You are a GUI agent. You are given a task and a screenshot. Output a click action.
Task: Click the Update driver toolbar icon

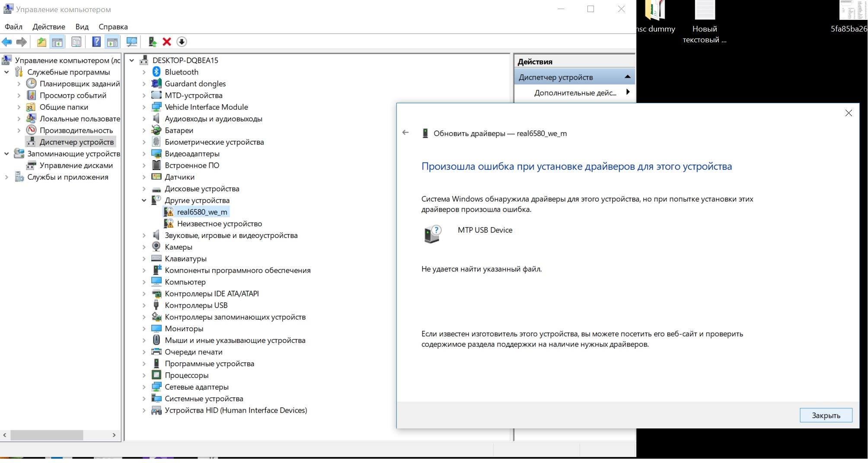coord(152,42)
